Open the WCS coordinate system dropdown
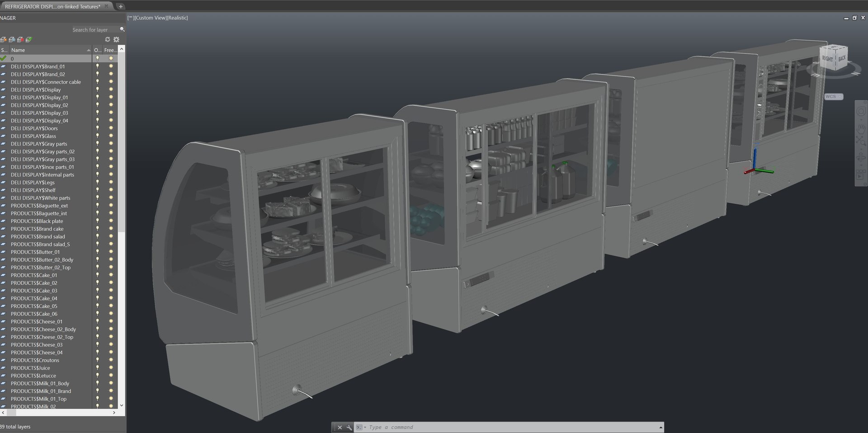Screen dimensions: 868x433 click(x=834, y=97)
